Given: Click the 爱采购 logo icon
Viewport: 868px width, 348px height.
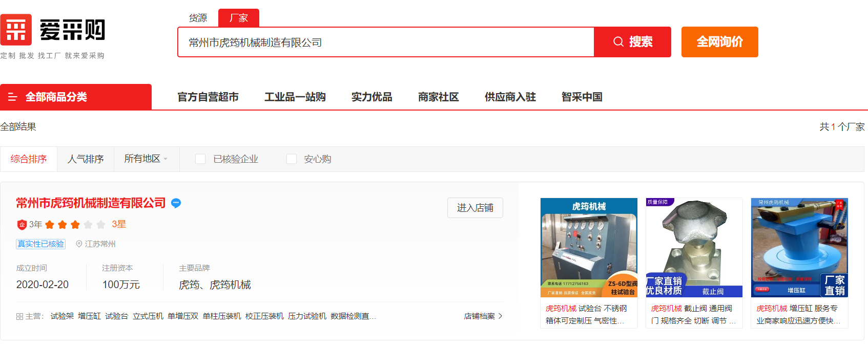Looking at the screenshot, I should coord(16,30).
